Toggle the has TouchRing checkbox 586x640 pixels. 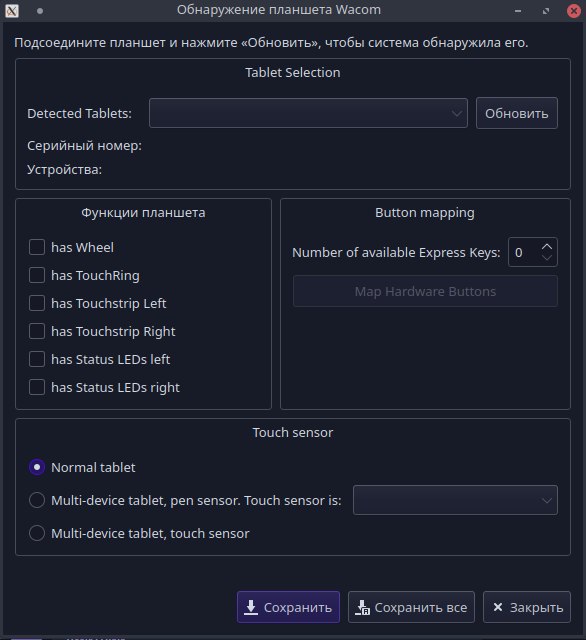37,275
